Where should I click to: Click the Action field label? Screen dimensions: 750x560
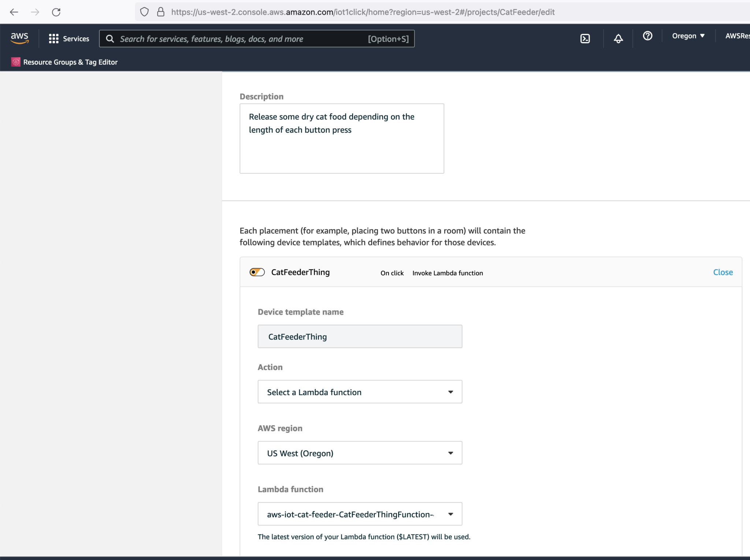click(270, 367)
